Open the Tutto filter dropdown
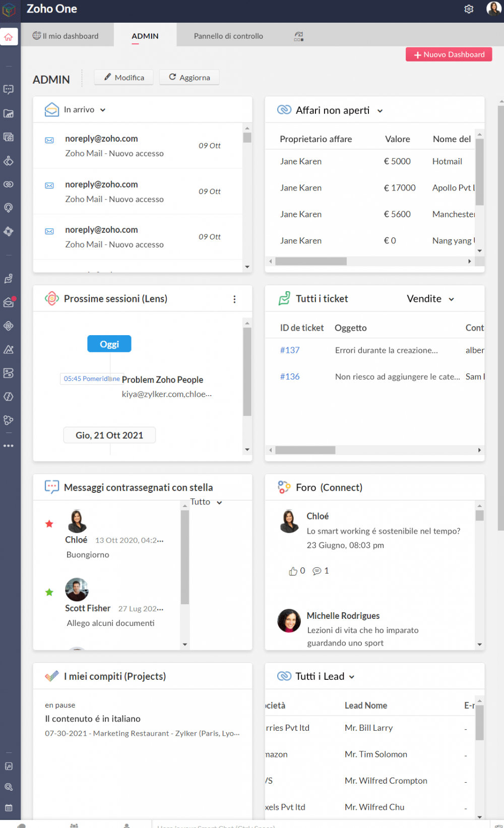 tap(206, 502)
